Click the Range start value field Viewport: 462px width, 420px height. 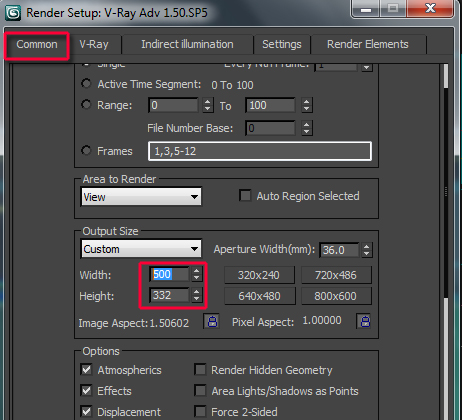173,105
